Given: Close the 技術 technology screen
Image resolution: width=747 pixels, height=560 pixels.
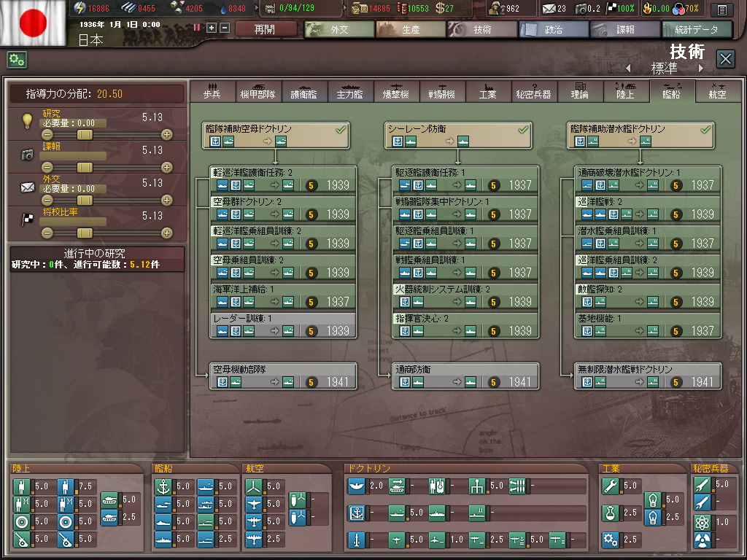Looking at the screenshot, I should coord(725,60).
